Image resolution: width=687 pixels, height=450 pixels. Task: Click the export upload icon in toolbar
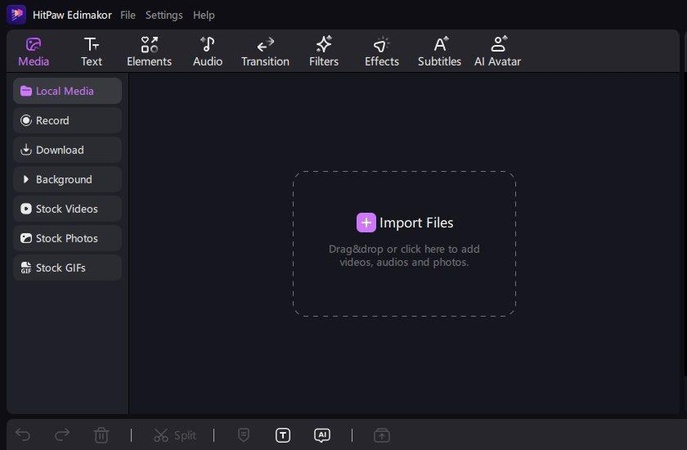pos(382,435)
